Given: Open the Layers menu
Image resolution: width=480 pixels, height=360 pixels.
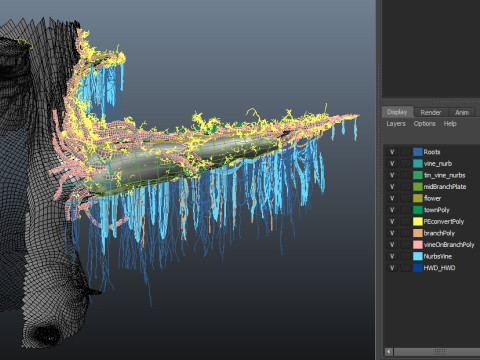Looking at the screenshot, I should 396,124.
